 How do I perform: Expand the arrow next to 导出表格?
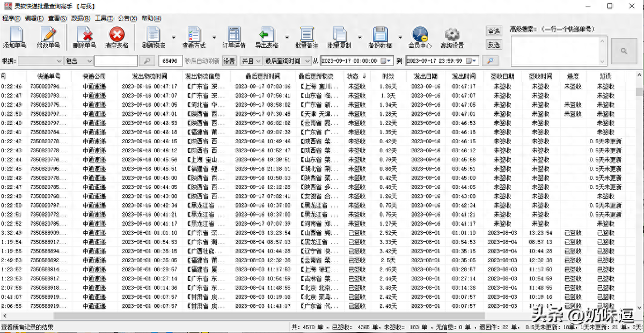pos(287,38)
